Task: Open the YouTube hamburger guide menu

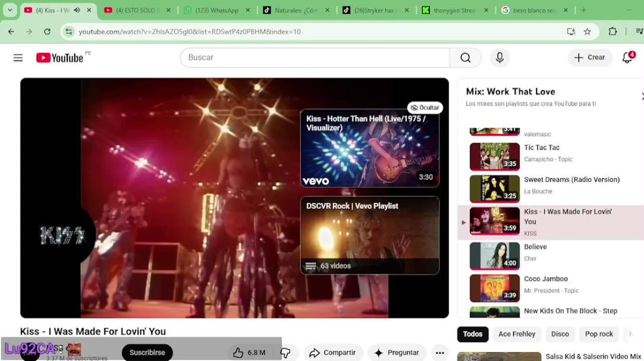Action: point(18,58)
